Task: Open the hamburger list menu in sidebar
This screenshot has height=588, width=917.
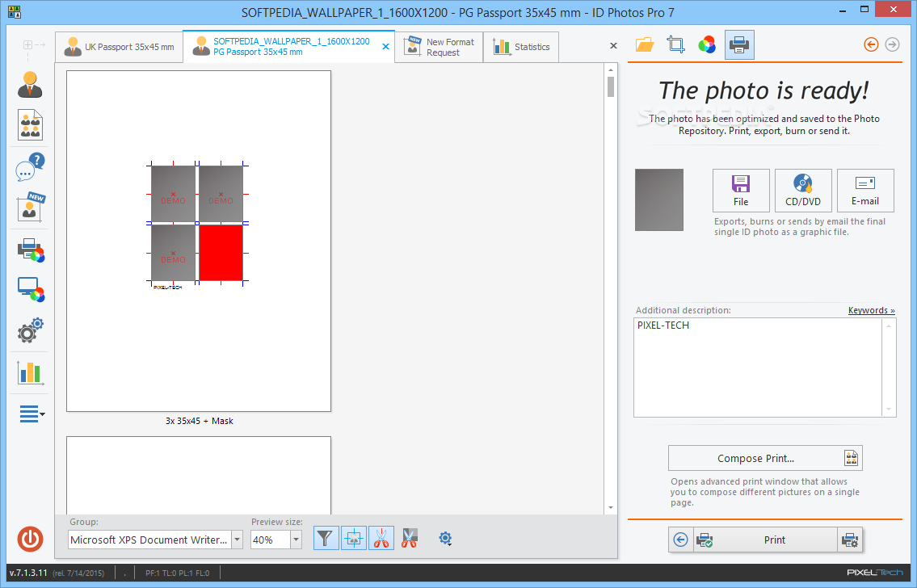Action: [32, 414]
